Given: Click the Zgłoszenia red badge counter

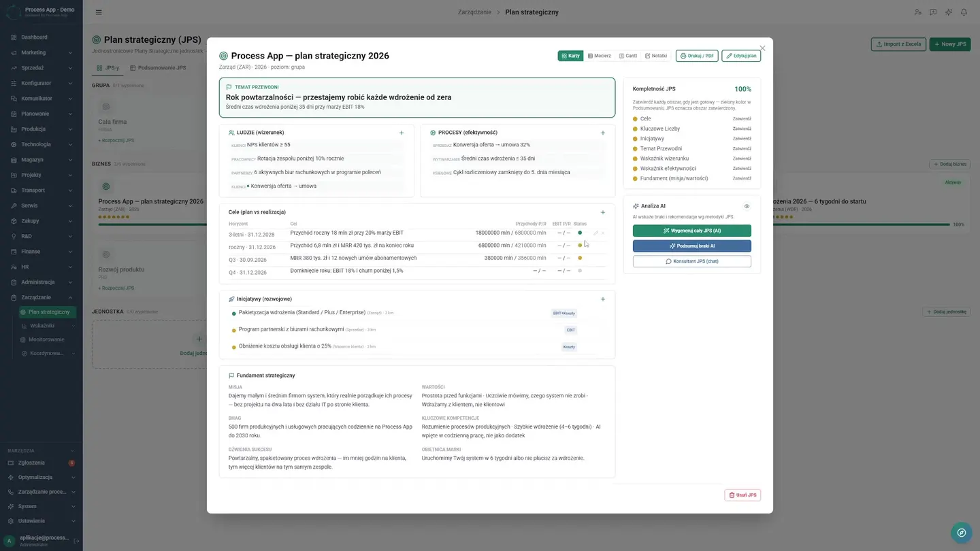Looking at the screenshot, I should tap(71, 463).
